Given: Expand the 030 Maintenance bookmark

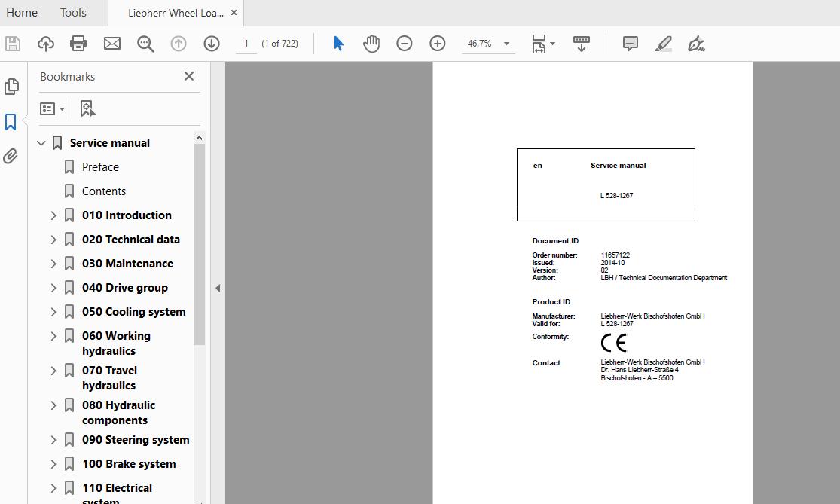Looking at the screenshot, I should tap(53, 264).
